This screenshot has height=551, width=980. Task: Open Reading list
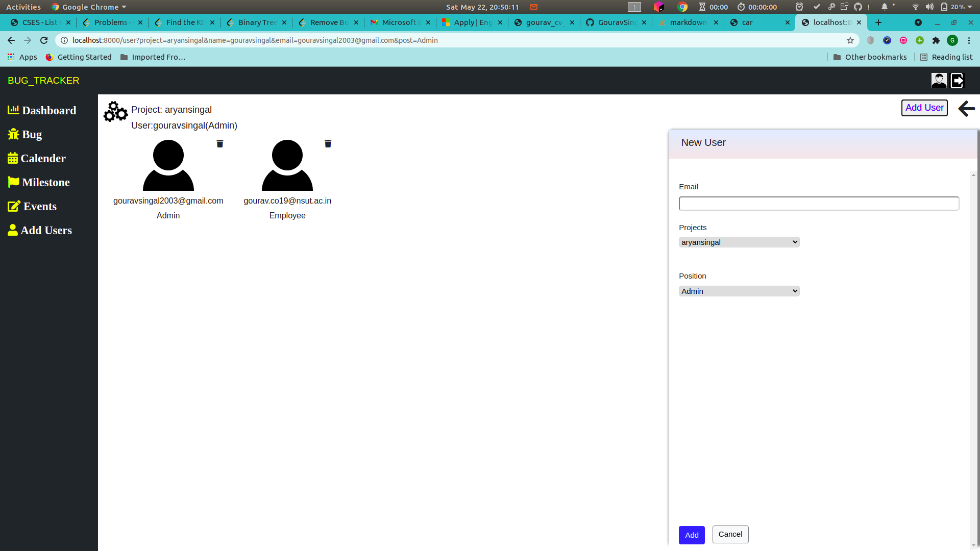[946, 57]
